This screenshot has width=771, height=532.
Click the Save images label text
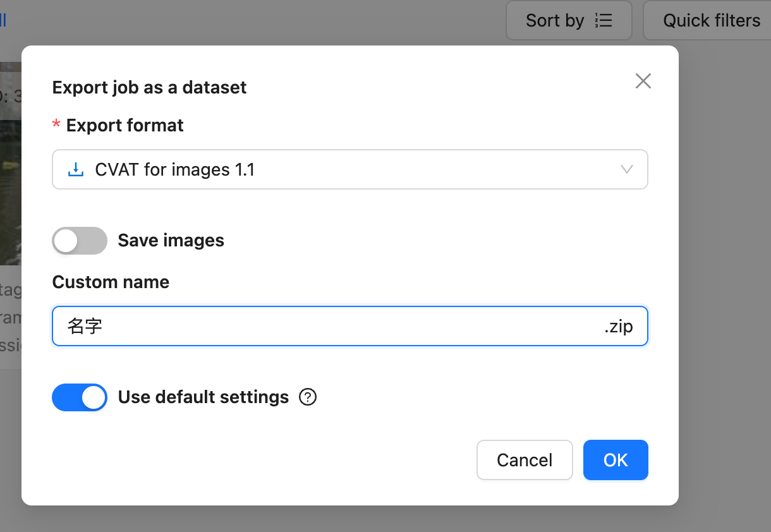tap(171, 241)
